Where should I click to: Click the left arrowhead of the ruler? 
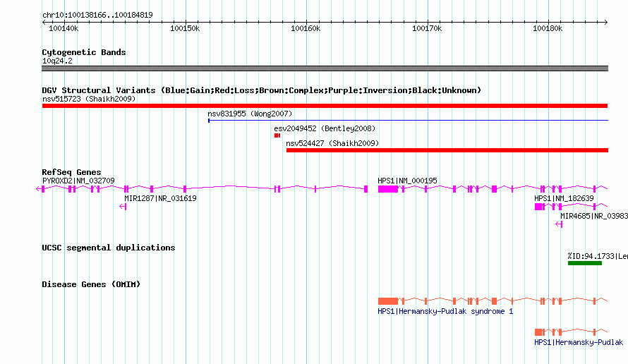coord(44,23)
